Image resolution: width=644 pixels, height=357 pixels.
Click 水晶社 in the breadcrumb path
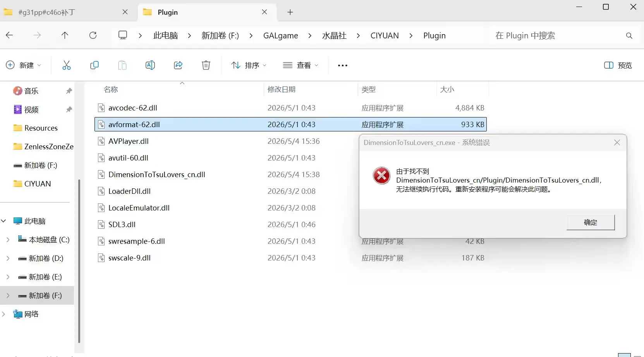(334, 36)
